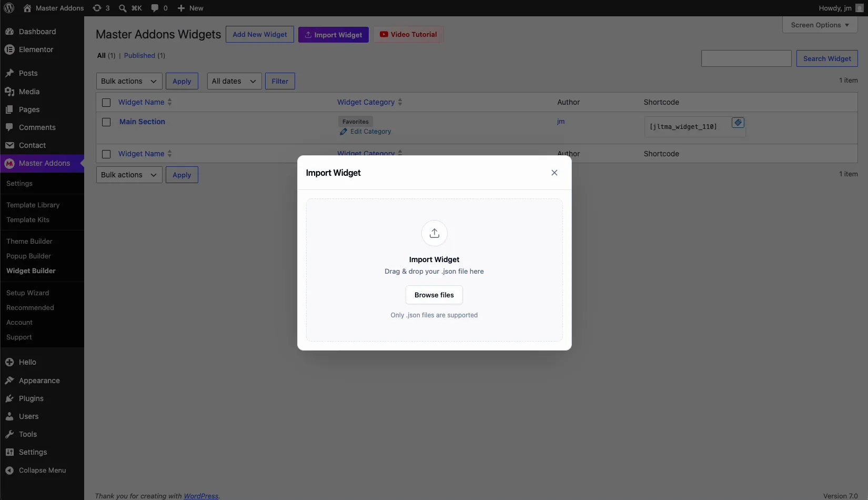Click the Edit Category pencil icon

[x=344, y=132]
